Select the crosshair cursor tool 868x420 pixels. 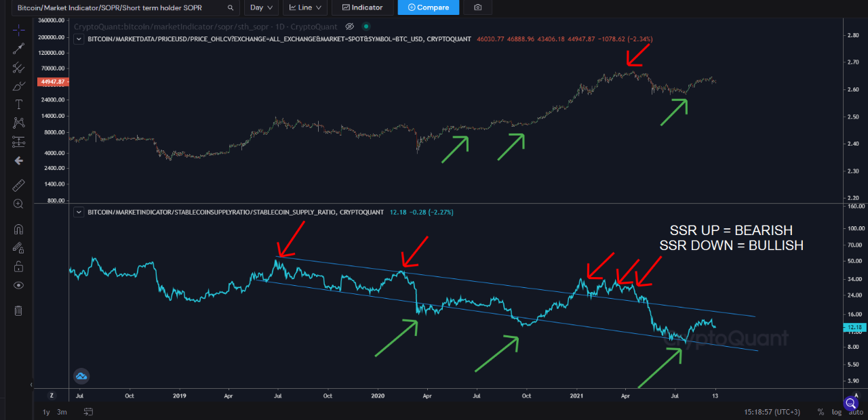(x=18, y=30)
